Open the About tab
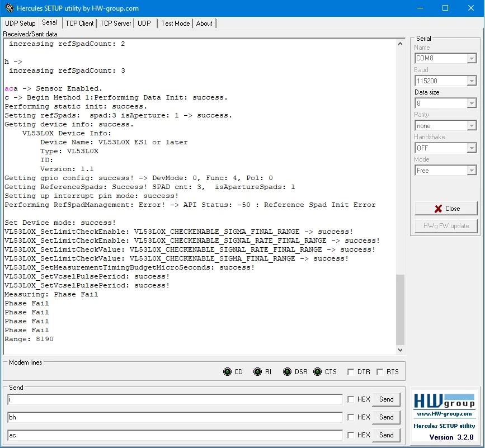This screenshot has width=485, height=448. click(x=204, y=23)
